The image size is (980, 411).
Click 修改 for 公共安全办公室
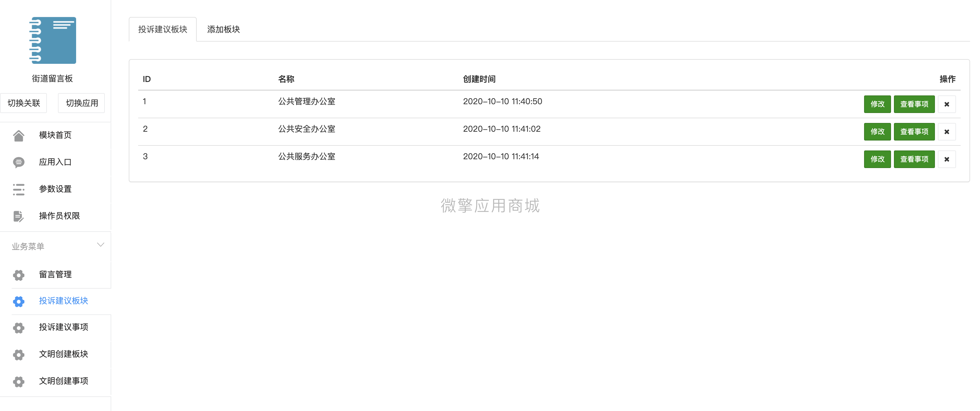[877, 132]
